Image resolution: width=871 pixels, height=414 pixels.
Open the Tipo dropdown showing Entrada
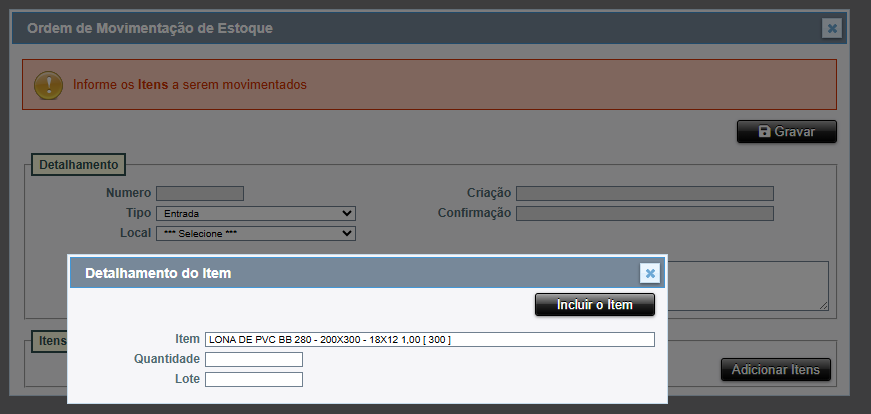[256, 213]
